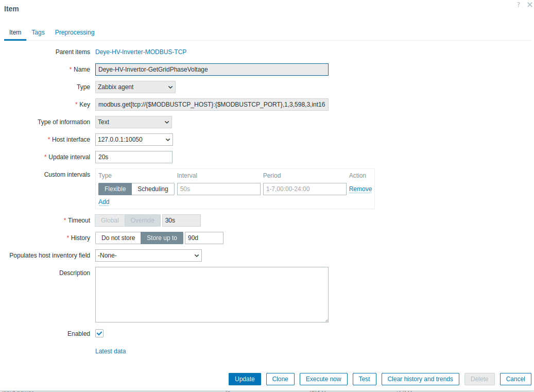Open parent item Deye-HV-Inverter-MODBUS-TCP link

coord(141,52)
